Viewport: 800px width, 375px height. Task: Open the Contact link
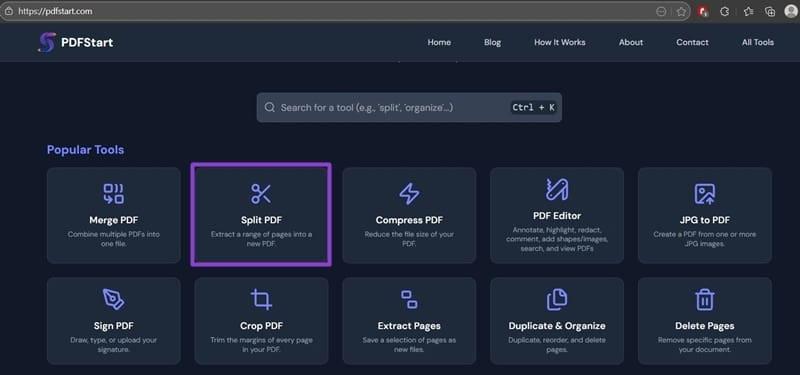point(692,42)
